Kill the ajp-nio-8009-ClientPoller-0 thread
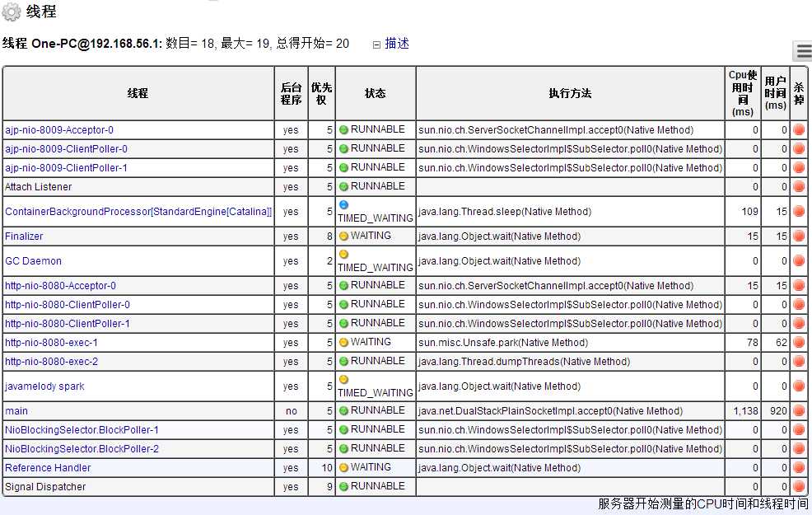 (x=799, y=149)
